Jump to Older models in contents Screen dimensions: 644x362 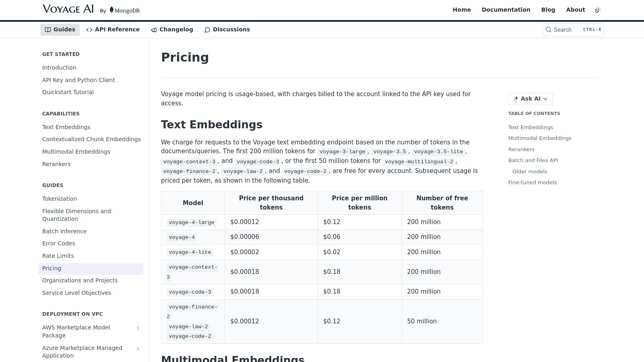[x=530, y=171]
